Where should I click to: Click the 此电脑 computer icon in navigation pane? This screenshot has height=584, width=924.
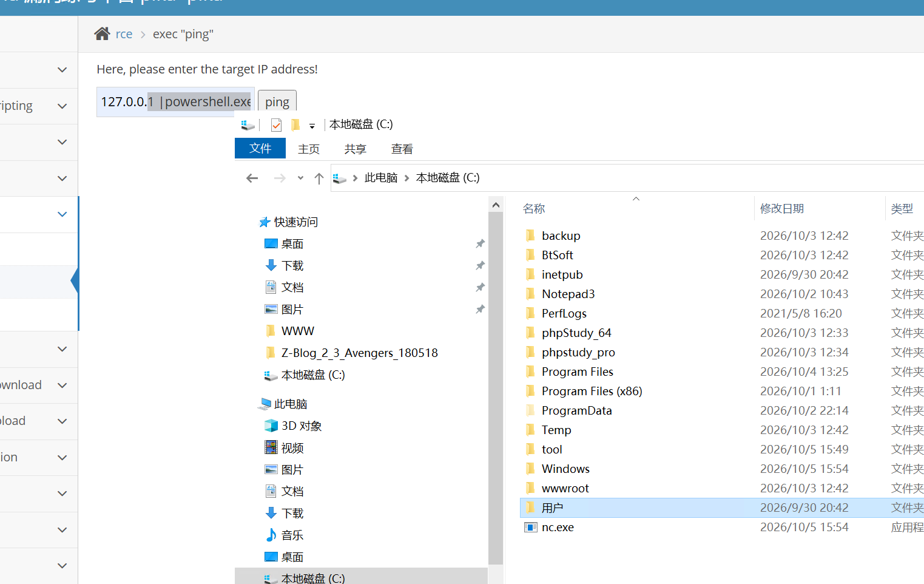(265, 404)
